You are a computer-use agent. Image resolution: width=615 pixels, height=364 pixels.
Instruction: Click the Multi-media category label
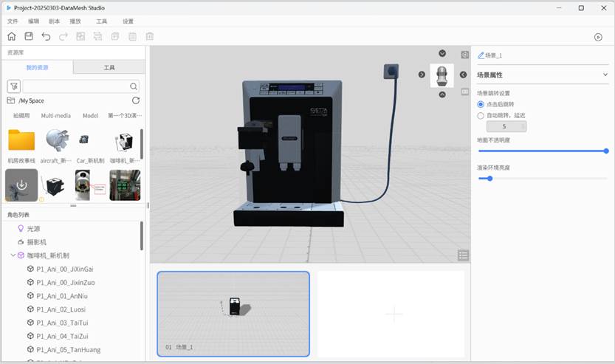56,116
